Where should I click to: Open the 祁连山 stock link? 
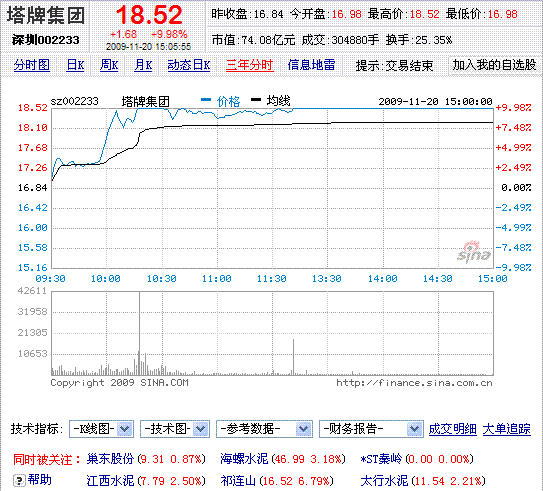click(x=238, y=481)
